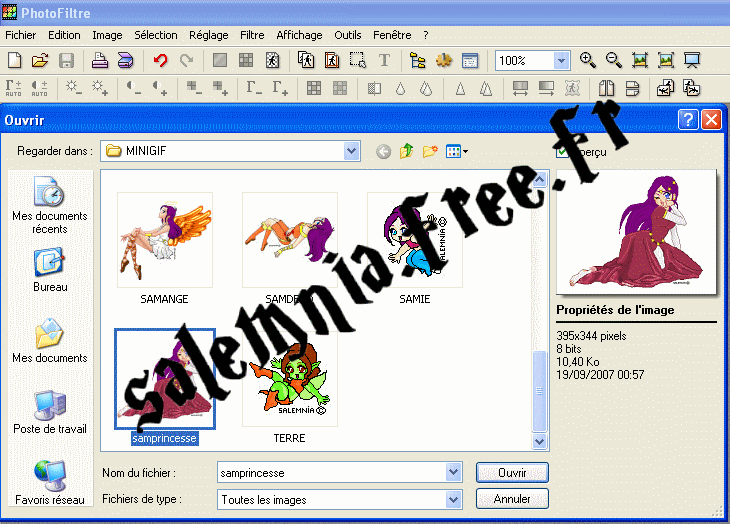Open the Réglage menu
Viewport: 730px width, 524px height.
click(x=208, y=35)
